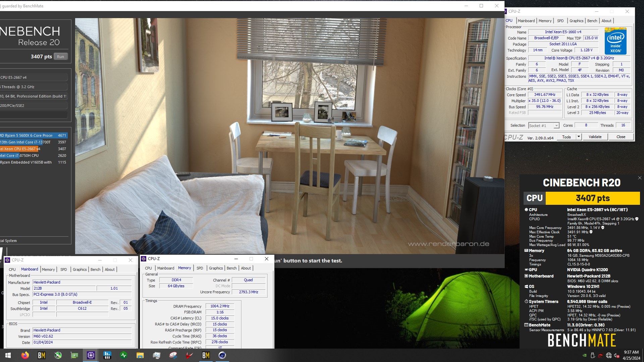This screenshot has width=644, height=362.
Task: Select Graphics tab in Mainboard CPU-Z window
Action: [80, 269]
